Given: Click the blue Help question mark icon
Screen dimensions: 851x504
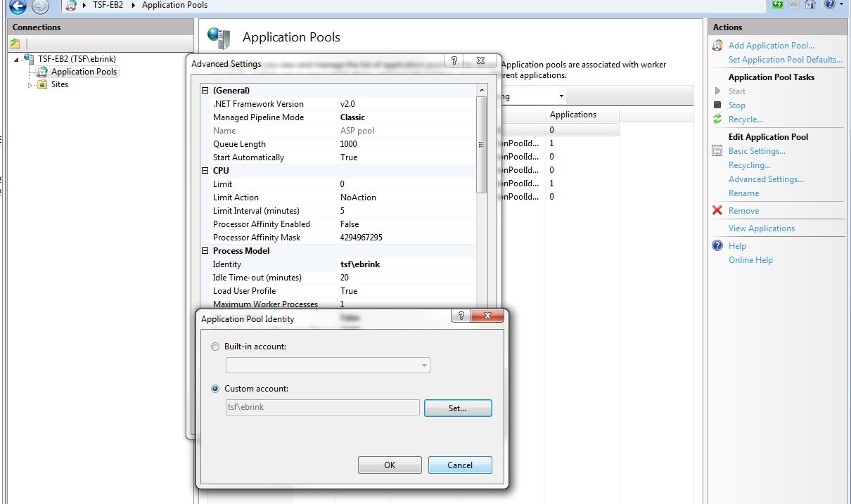Looking at the screenshot, I should coord(717,246).
